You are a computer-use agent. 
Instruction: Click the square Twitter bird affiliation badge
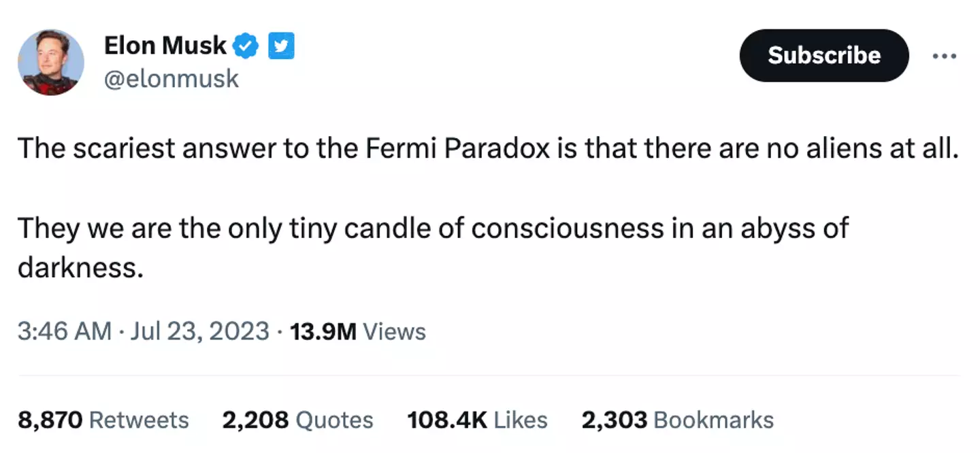click(x=281, y=46)
